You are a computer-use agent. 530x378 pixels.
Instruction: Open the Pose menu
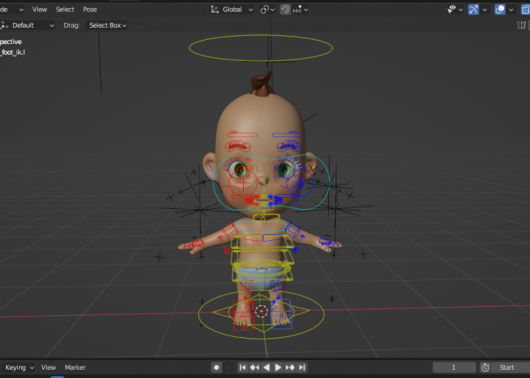[90, 9]
